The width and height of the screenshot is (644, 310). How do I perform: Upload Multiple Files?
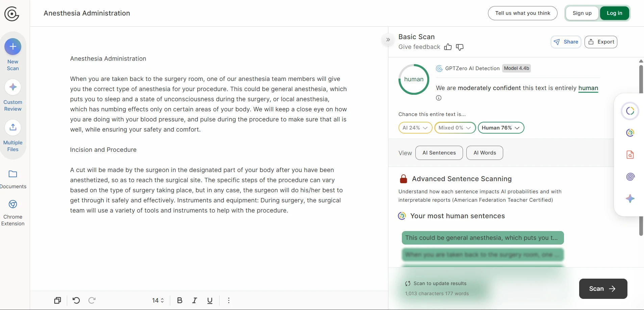(13, 136)
